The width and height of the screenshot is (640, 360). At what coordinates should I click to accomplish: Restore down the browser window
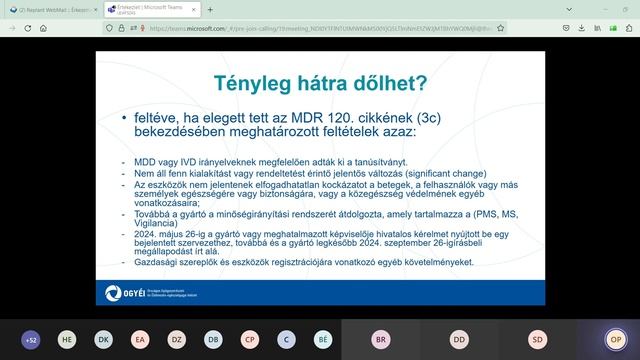coord(625,9)
